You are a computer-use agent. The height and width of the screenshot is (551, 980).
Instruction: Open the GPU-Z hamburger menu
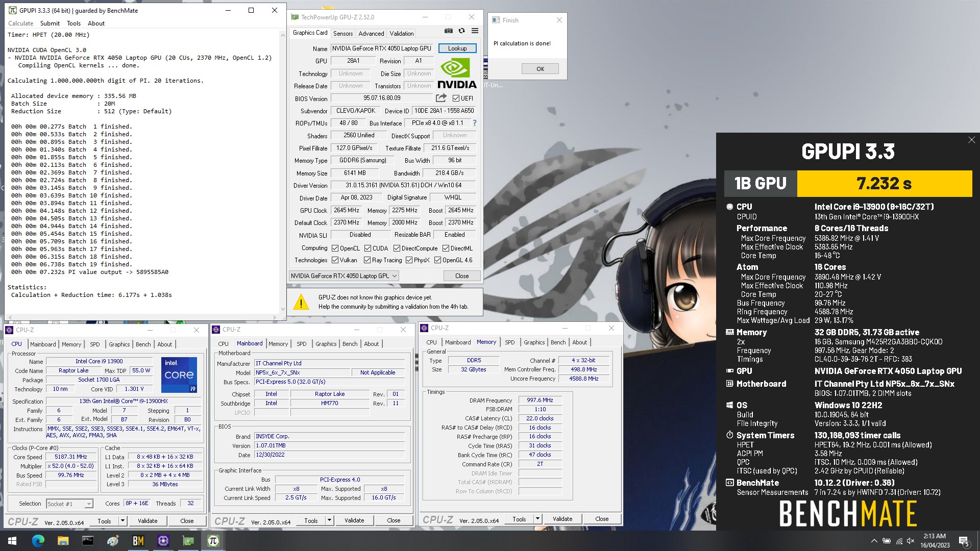[475, 31]
